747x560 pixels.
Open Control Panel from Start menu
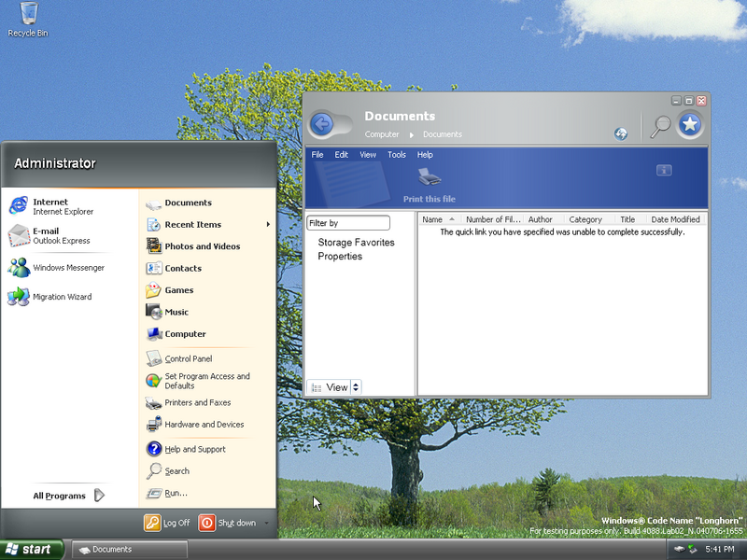tap(188, 358)
